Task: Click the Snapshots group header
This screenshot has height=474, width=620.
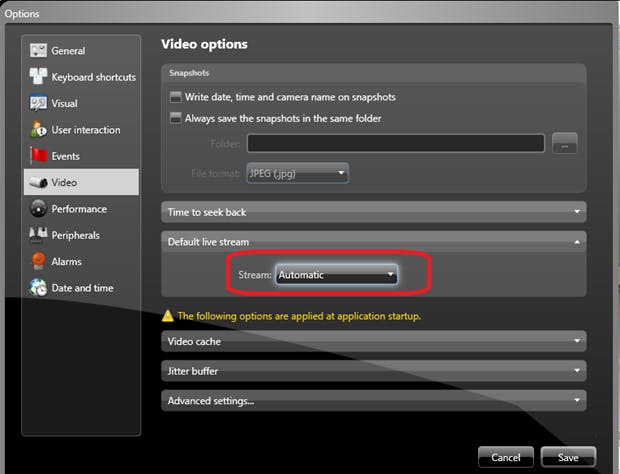Action: tap(189, 73)
